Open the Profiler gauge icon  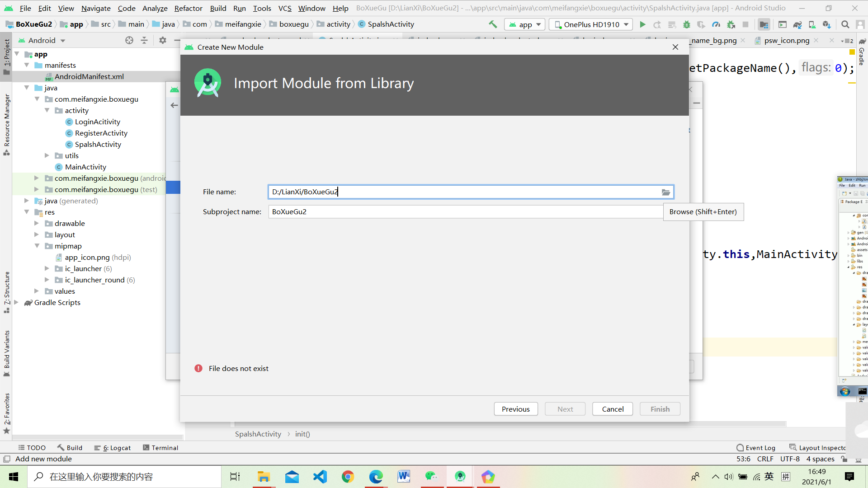pos(716,24)
